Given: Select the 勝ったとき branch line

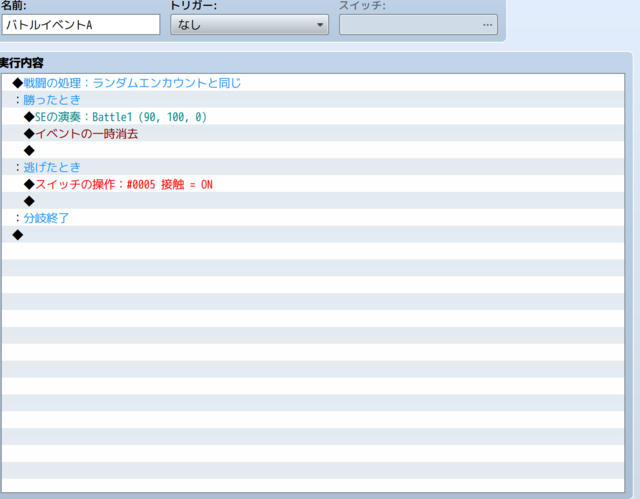Looking at the screenshot, I should [x=313, y=100].
